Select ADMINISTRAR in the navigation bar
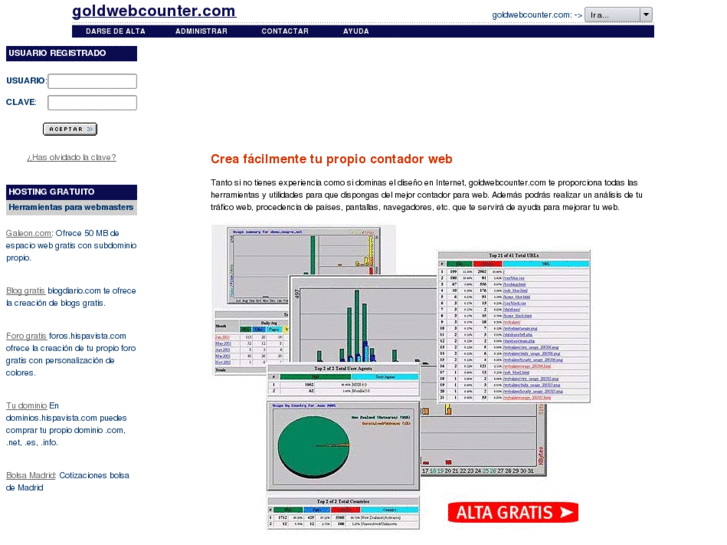This screenshot has width=727, height=545. pos(201,31)
